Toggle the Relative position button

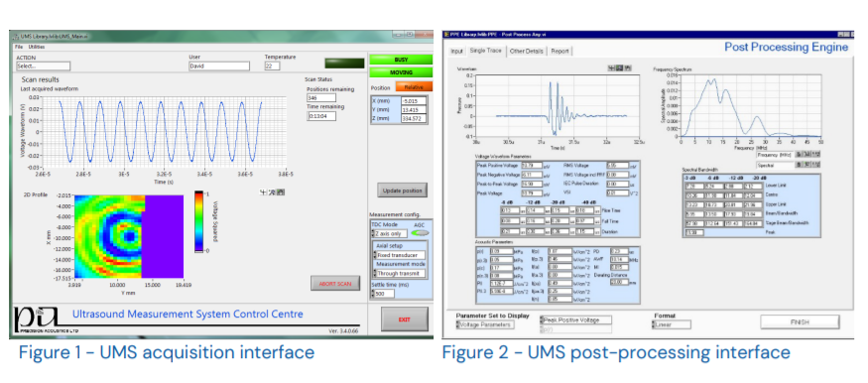pyautogui.click(x=414, y=87)
